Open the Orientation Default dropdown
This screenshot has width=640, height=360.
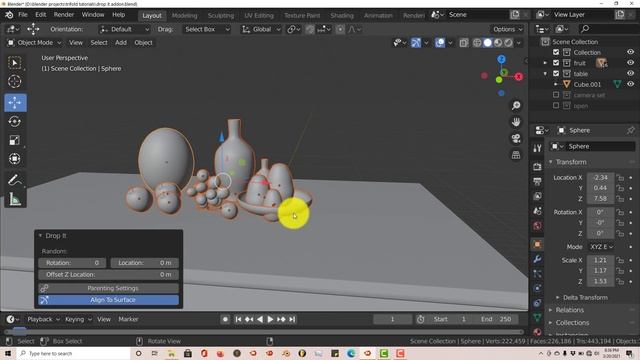pos(124,29)
